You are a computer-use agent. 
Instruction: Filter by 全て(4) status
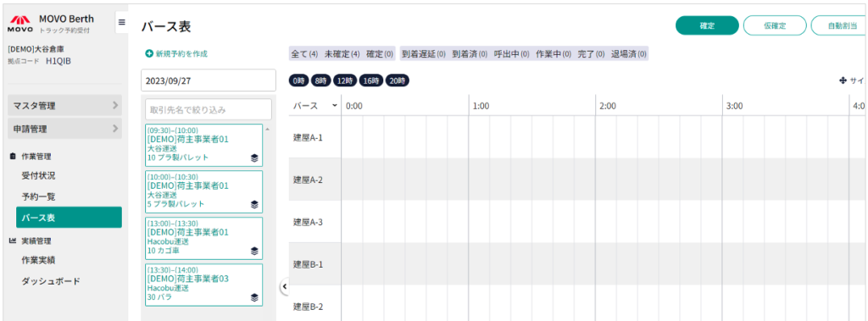(x=304, y=54)
